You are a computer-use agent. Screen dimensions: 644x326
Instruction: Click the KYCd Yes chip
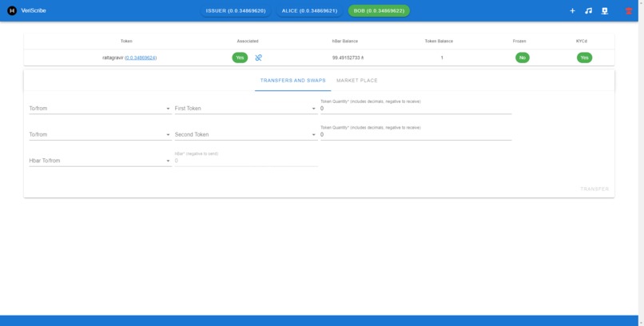pos(584,58)
